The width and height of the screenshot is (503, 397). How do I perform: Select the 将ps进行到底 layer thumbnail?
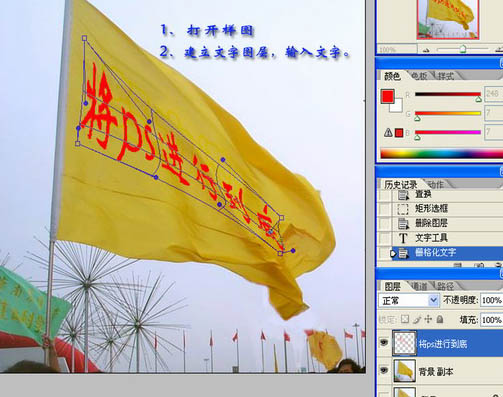[x=405, y=343]
